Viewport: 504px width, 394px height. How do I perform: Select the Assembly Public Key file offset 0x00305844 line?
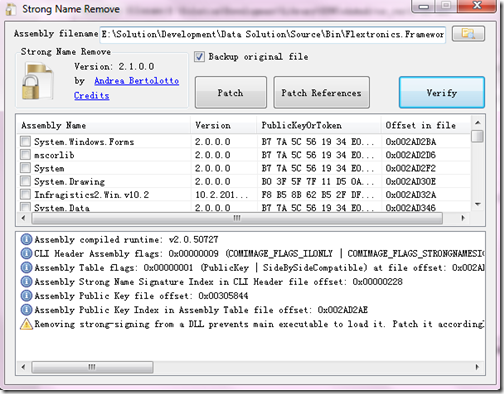pos(141,296)
